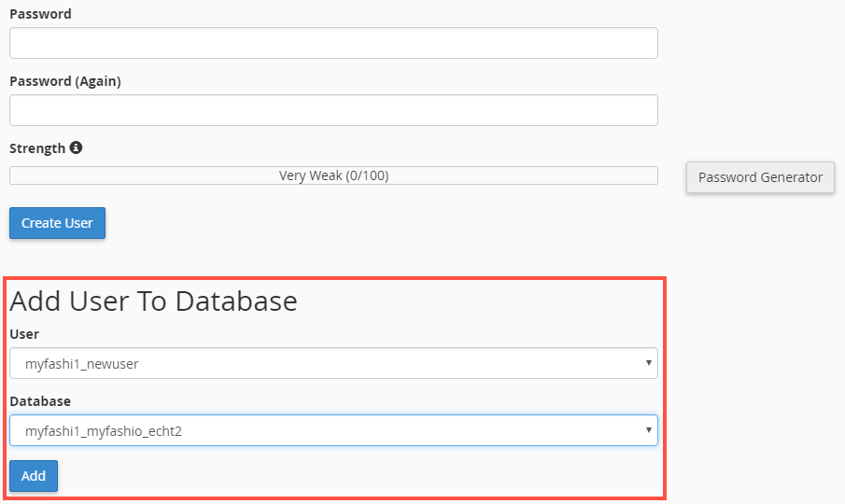
Task: Open the User dropdown showing myfashi1_newuser
Action: [x=333, y=363]
